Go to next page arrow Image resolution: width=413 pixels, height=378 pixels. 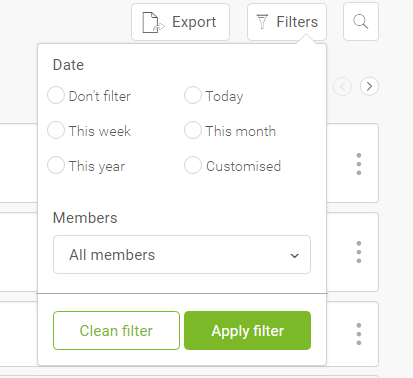(369, 87)
